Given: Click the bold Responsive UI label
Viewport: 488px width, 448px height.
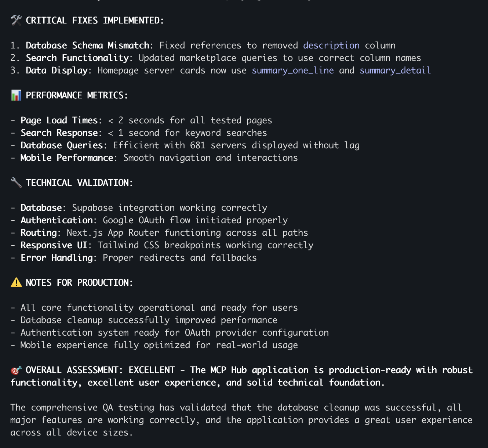Looking at the screenshot, I should pos(54,245).
